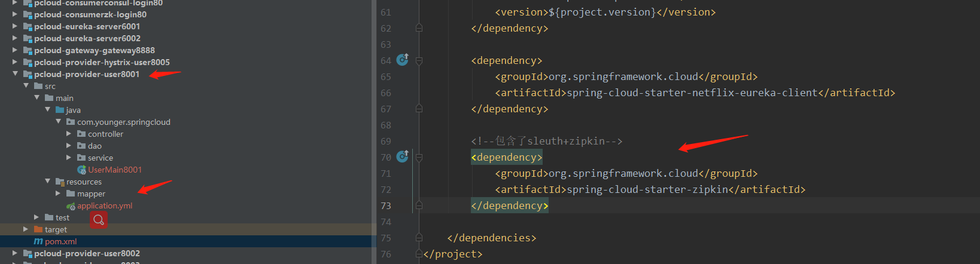Click the sleuth+zipkin comment line
The image size is (980, 264).
click(x=547, y=141)
